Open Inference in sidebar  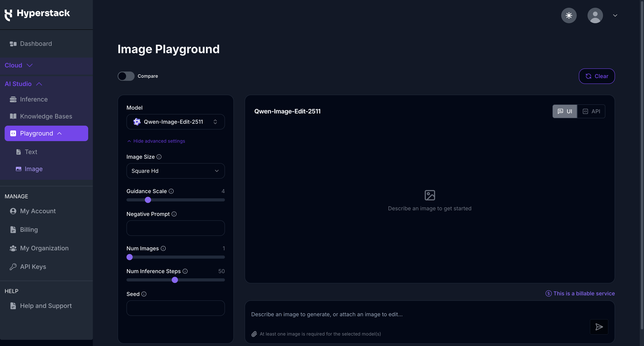pos(29,99)
